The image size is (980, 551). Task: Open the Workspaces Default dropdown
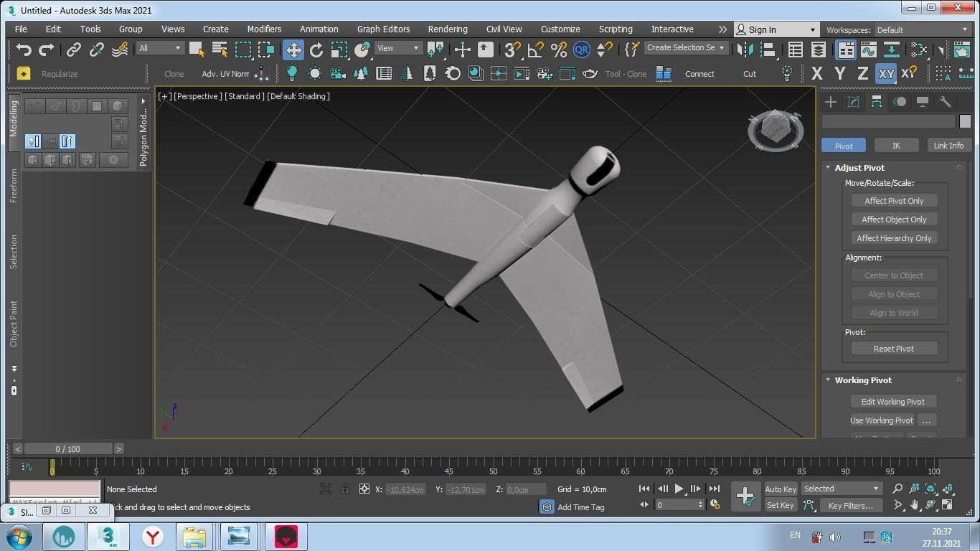922,29
